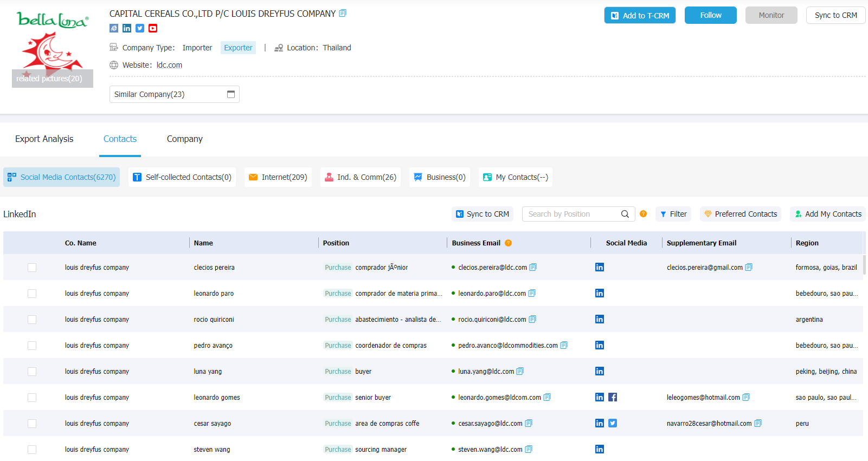Switch to Self-collected Contacts(0)
868x461 pixels.
pyautogui.click(x=182, y=177)
